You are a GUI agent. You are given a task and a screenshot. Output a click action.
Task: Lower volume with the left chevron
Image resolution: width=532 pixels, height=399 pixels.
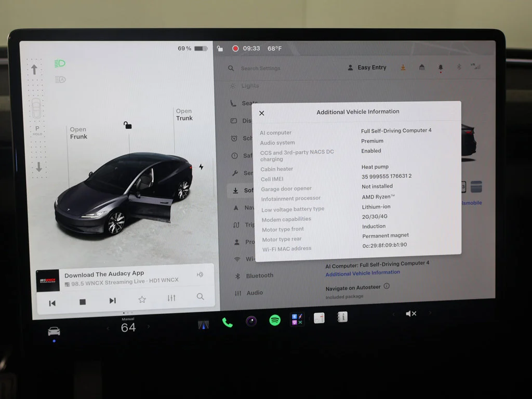tap(393, 314)
